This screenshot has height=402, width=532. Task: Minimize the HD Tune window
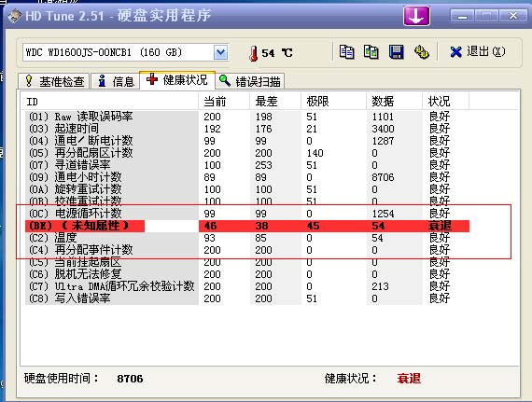pos(462,16)
